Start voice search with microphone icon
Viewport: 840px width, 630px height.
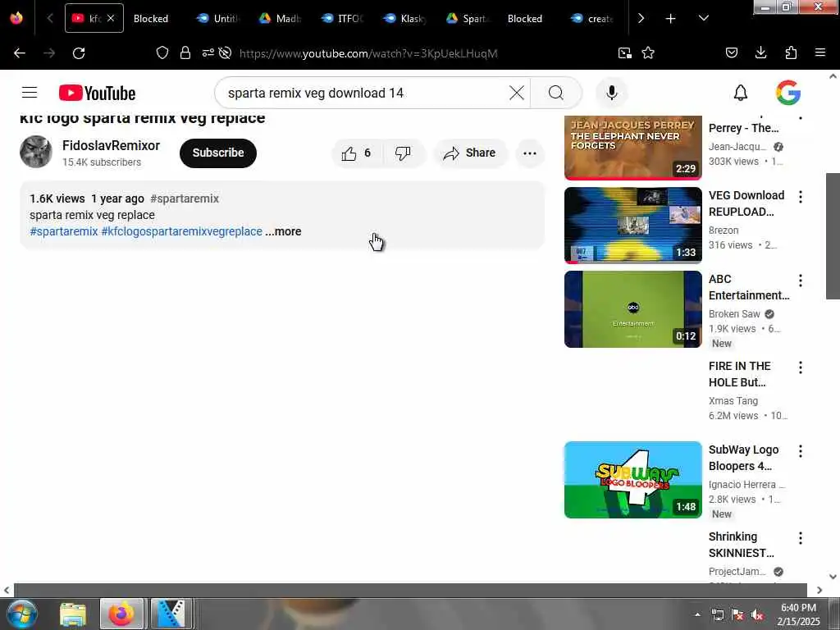pyautogui.click(x=611, y=93)
